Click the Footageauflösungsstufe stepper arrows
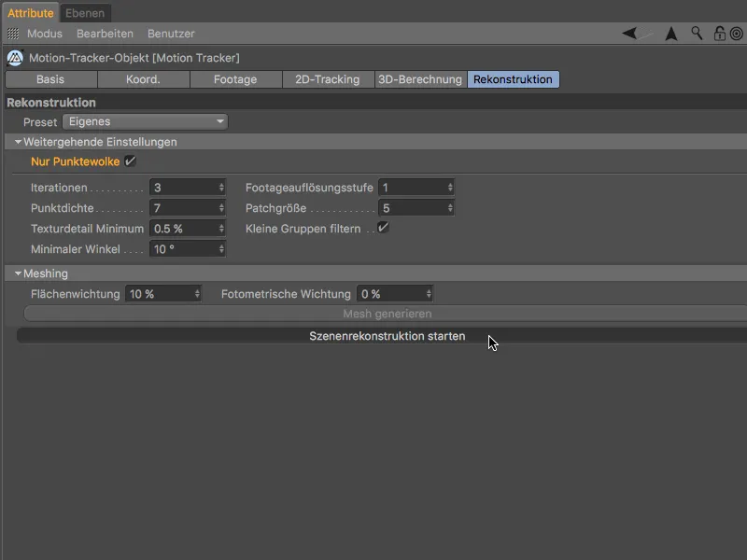 450,188
